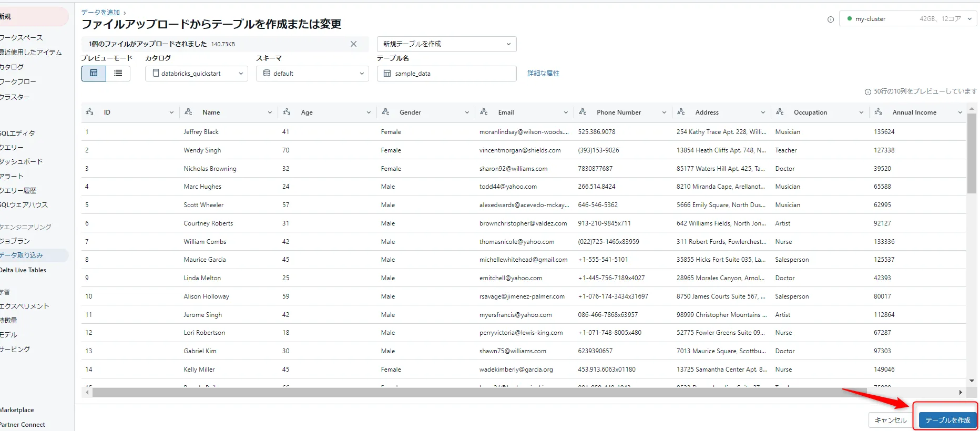Click the Annual Income column type icon
980x431 pixels.
point(879,112)
